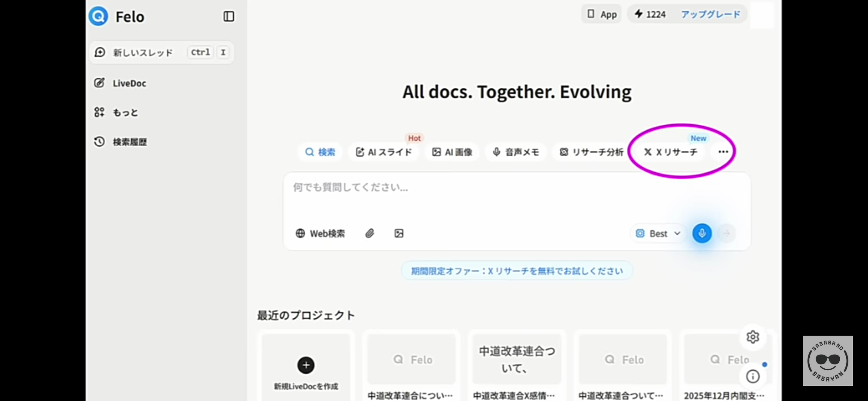The image size is (868, 401).
Task: Create new LiveDoc with plus icon
Action: click(306, 365)
